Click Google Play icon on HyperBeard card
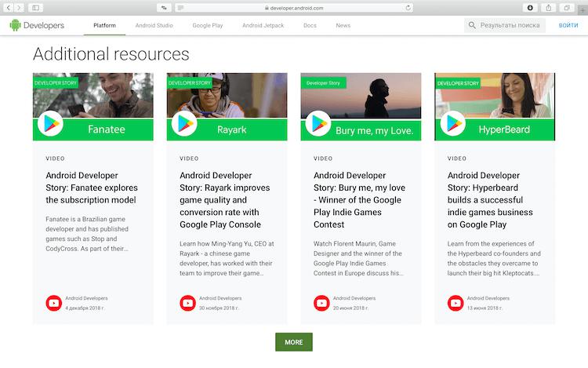Viewport: 588px width, 368px height. click(x=452, y=123)
